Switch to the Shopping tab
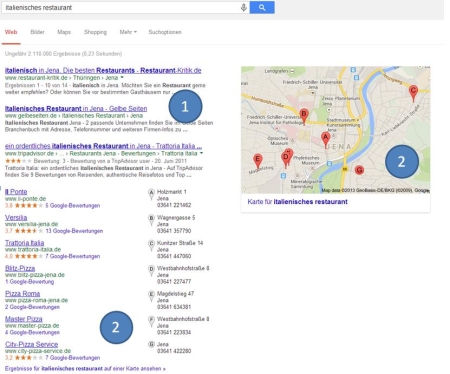 tap(95, 32)
